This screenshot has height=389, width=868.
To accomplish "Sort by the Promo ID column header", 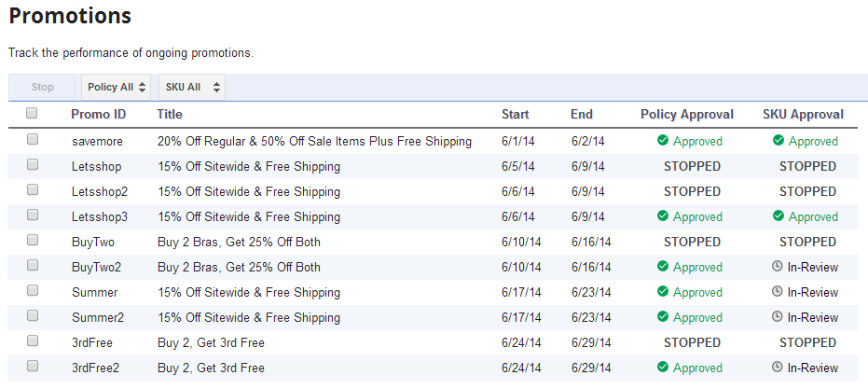I will pyautogui.click(x=98, y=115).
